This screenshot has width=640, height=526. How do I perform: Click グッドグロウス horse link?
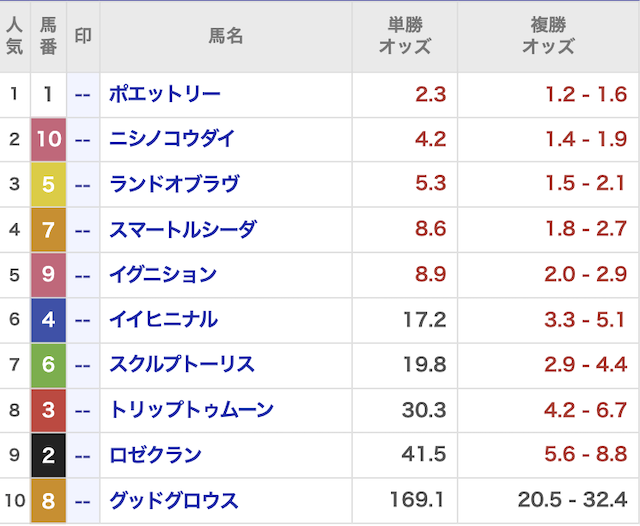[x=172, y=500]
